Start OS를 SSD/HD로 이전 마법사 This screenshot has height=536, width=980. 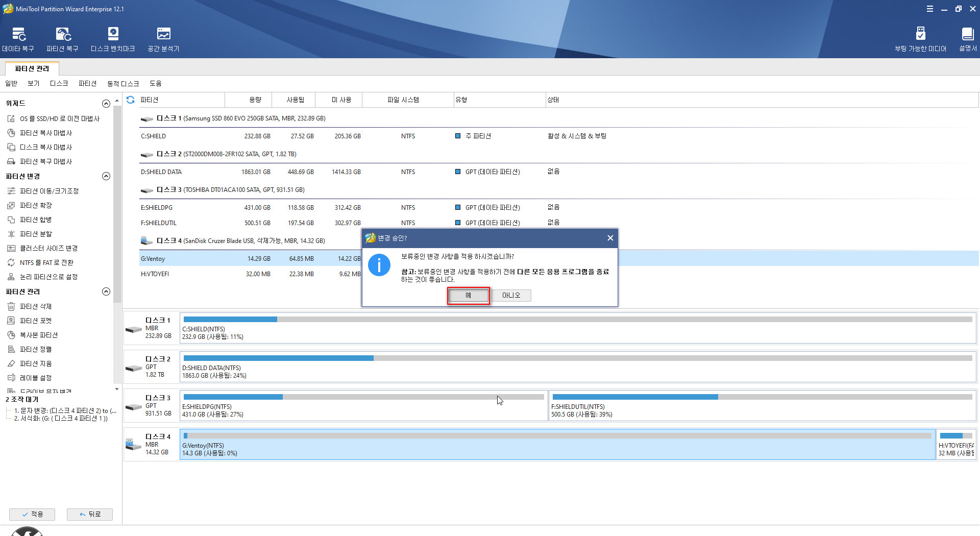click(x=54, y=118)
